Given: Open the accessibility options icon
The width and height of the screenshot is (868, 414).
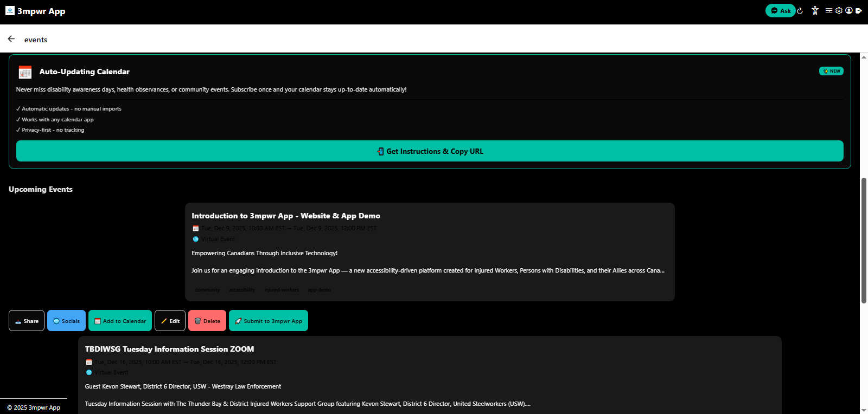Looking at the screenshot, I should point(815,11).
